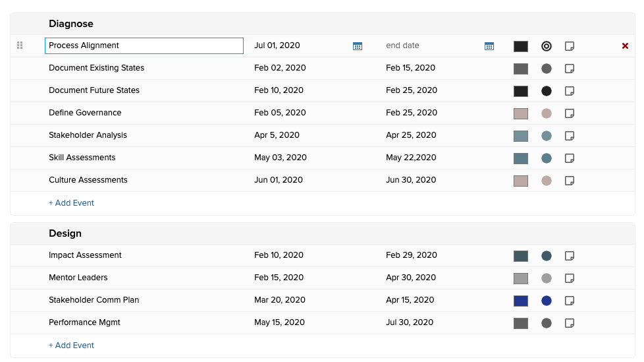
Task: Open end date calendar for Process Alignment
Action: (x=489, y=46)
